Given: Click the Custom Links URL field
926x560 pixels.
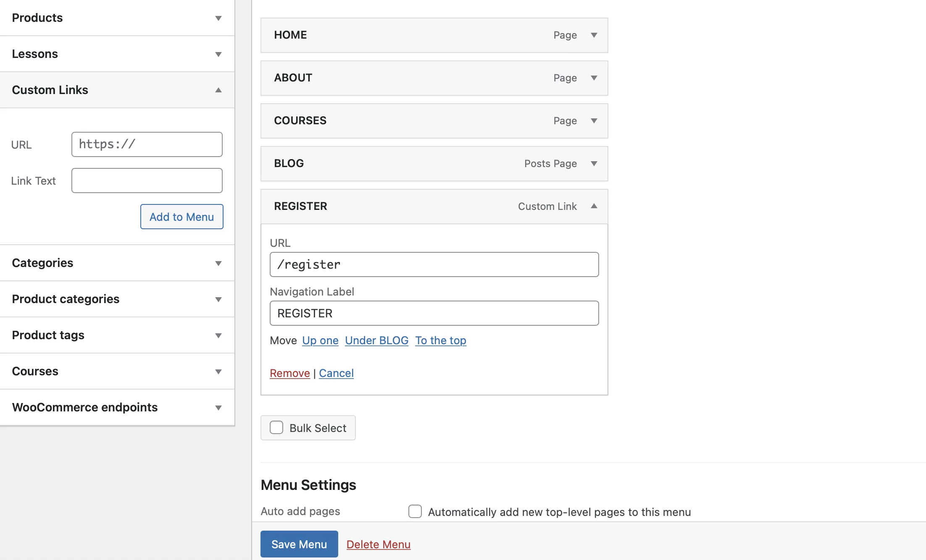Looking at the screenshot, I should coord(147,144).
